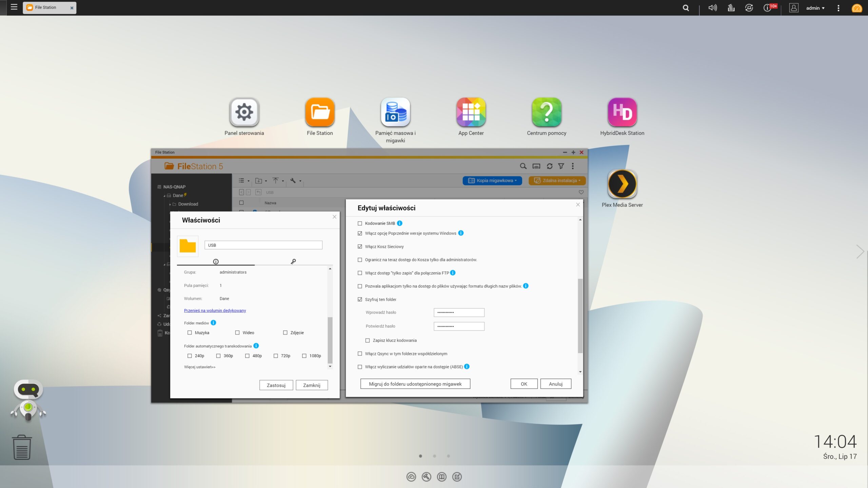Click File Station search icon
This screenshot has width=868, height=488.
click(x=523, y=166)
